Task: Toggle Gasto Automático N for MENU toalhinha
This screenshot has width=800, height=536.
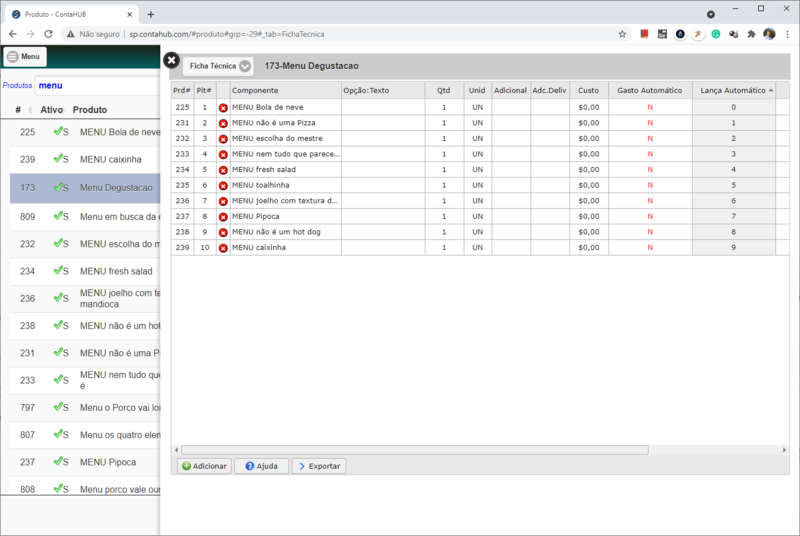Action: pyautogui.click(x=650, y=186)
